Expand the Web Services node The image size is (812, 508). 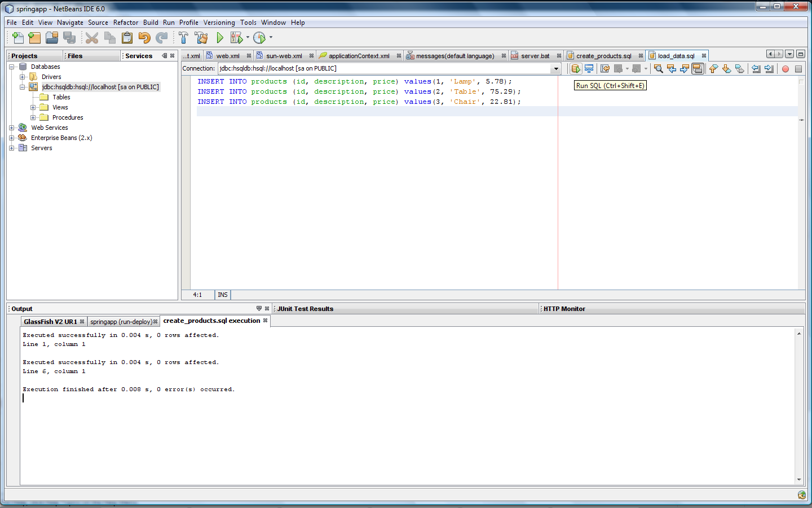coord(12,128)
